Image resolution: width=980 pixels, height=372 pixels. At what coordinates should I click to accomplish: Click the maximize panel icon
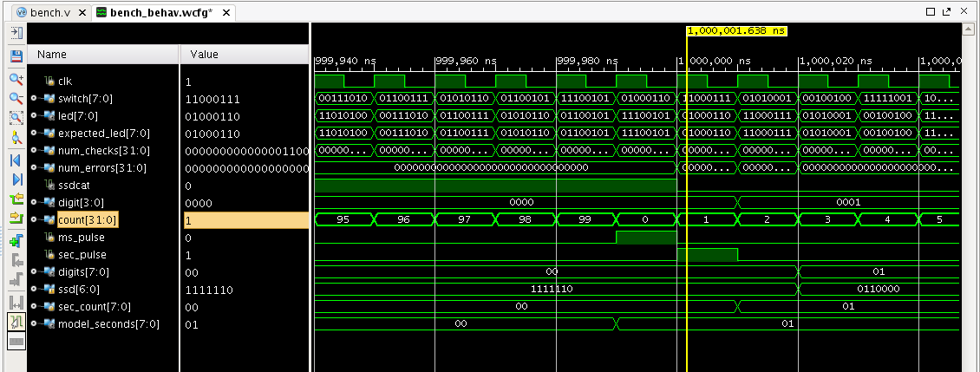[x=931, y=11]
